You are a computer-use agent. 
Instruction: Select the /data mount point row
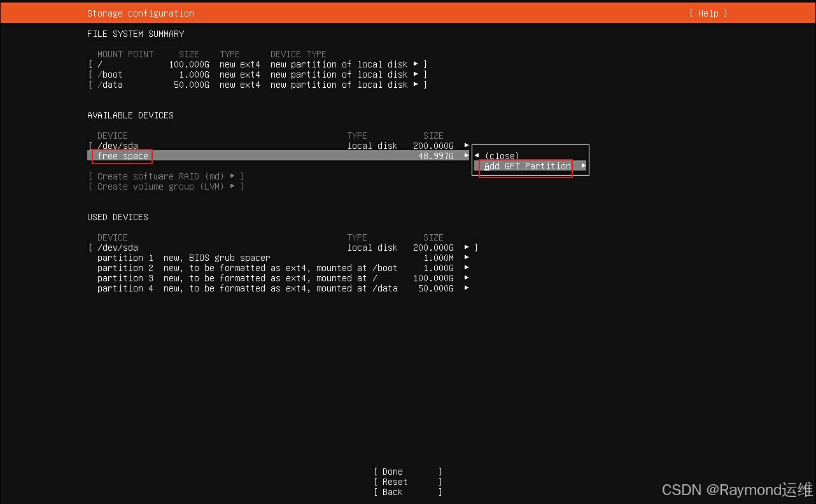[257, 85]
